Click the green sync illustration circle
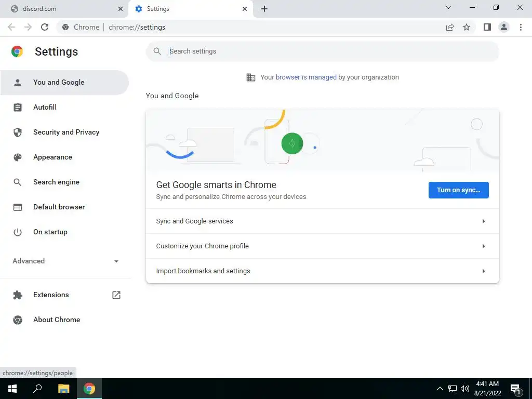Screen dimensions: 532x399 click(x=292, y=143)
